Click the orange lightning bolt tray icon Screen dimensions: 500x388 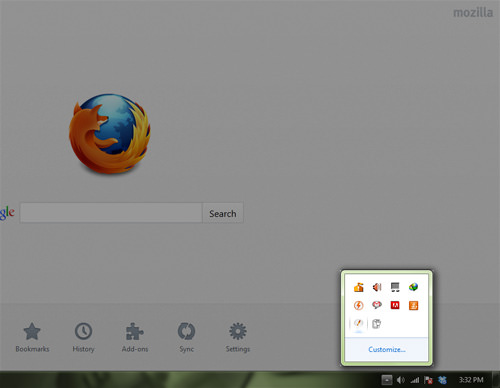(359, 305)
